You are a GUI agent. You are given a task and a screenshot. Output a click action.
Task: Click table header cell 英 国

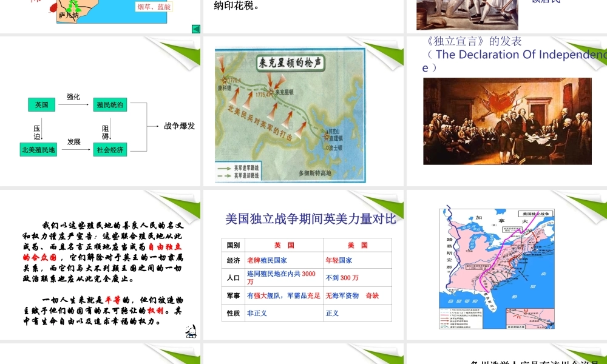[284, 245]
